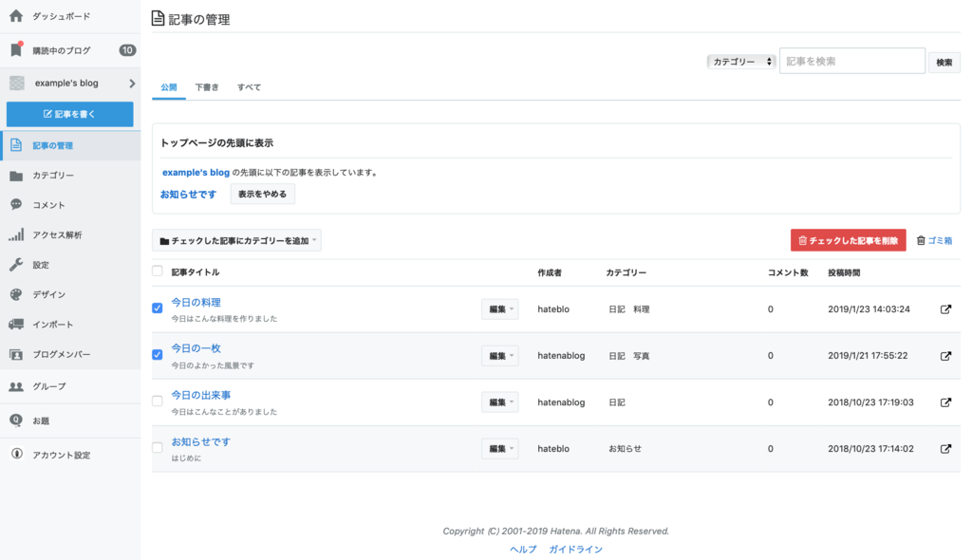Check the 今日の出来事 article checkbox
The height and width of the screenshot is (560, 972).
pos(158,401)
